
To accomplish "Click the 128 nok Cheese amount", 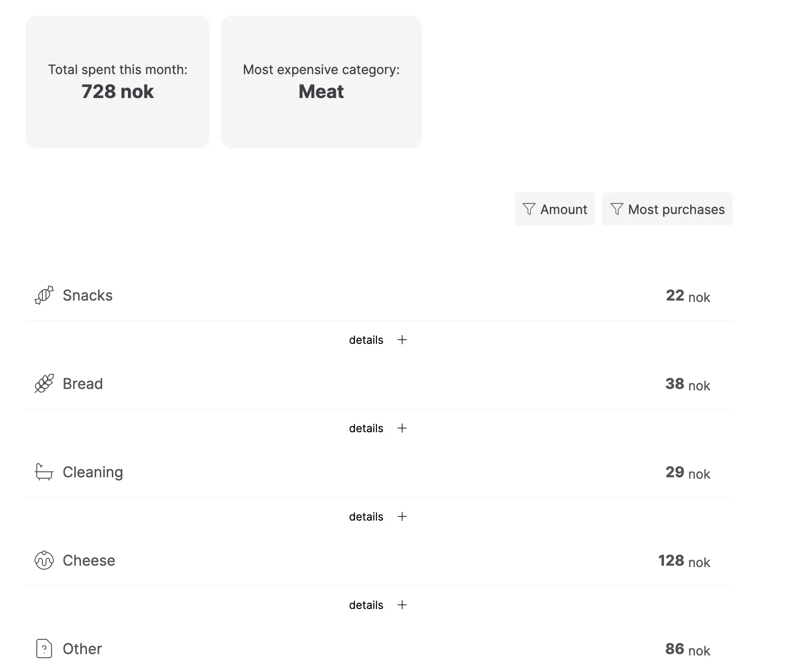I will [x=684, y=561].
